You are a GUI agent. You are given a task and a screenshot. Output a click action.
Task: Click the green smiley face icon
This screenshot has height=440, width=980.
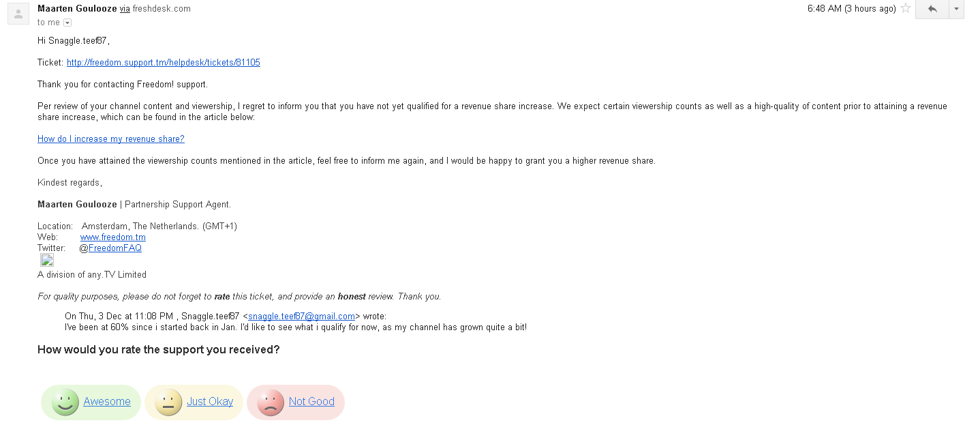[x=65, y=402]
